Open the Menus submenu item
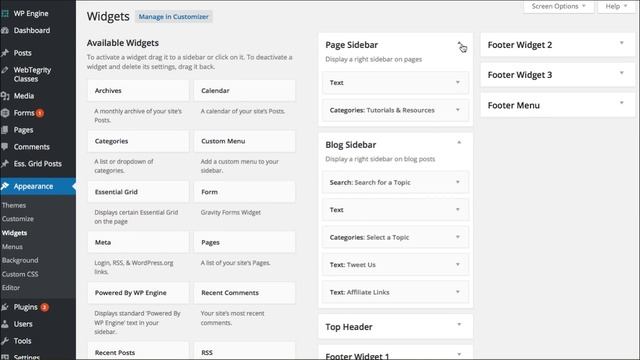 pos(12,247)
